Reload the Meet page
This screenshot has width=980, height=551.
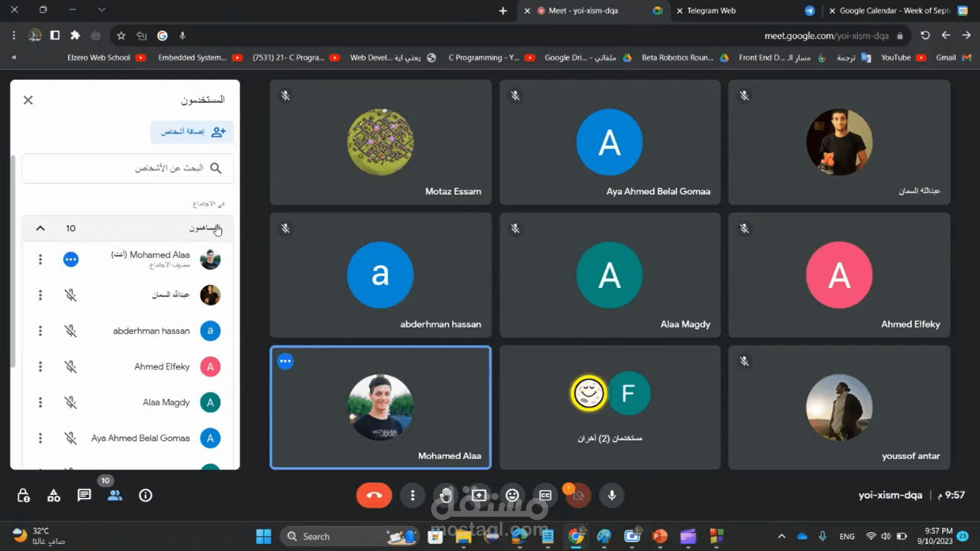(925, 36)
